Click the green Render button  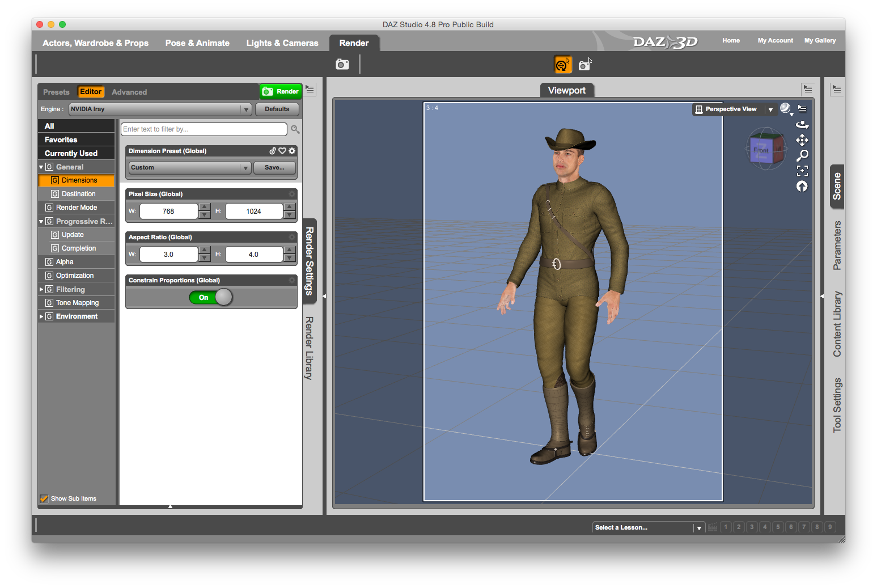pos(281,91)
